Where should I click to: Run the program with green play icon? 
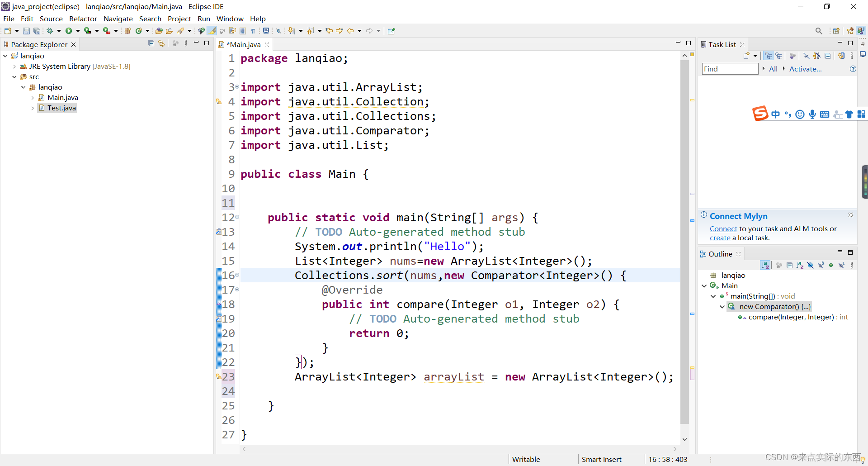pos(69,31)
